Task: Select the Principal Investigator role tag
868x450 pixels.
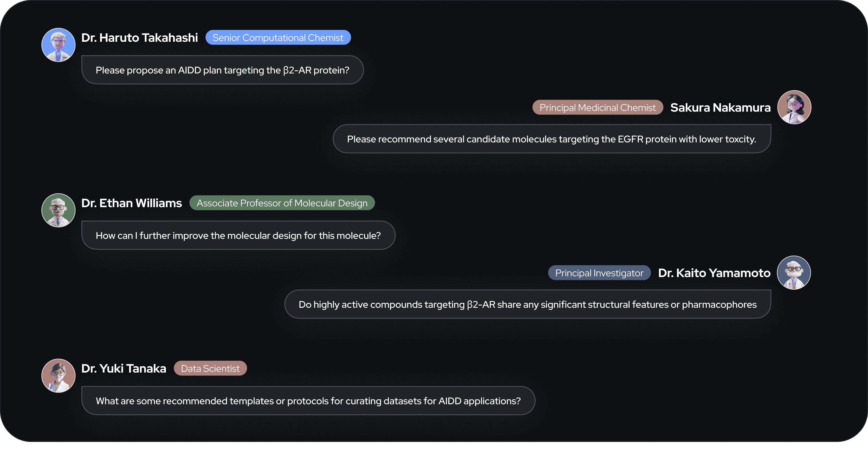Action: tap(599, 273)
